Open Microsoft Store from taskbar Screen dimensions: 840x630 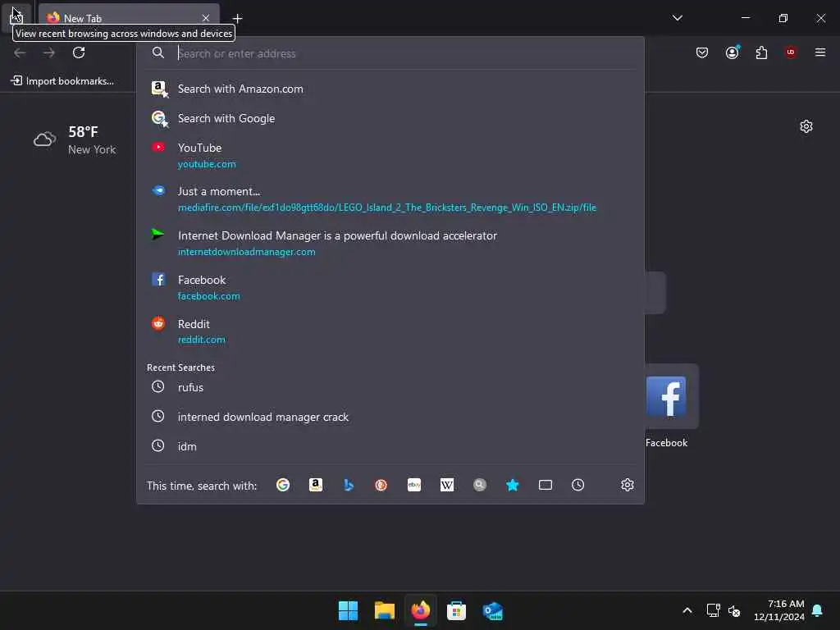click(456, 610)
